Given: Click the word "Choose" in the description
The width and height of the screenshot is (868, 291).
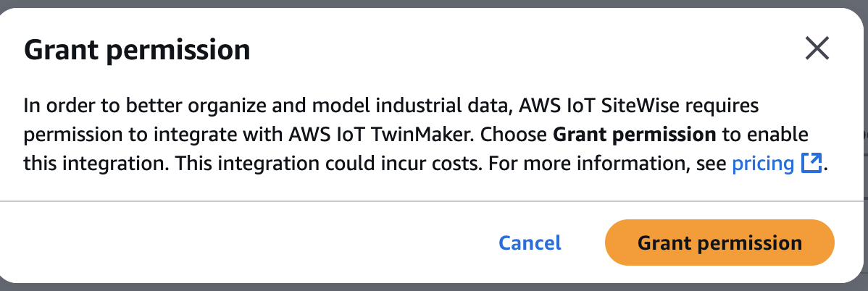Looking at the screenshot, I should coord(516,135).
